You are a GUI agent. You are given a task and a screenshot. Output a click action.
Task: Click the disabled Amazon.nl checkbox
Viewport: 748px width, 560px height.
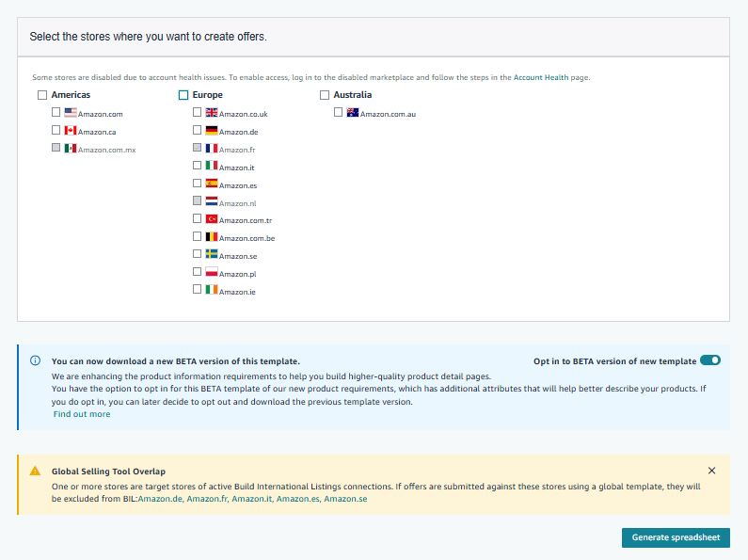[197, 200]
